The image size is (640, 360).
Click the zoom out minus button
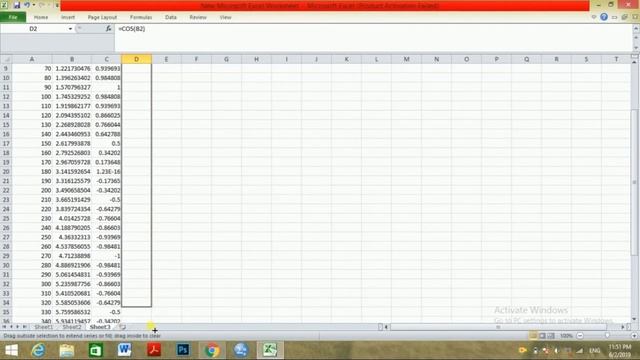click(x=580, y=336)
